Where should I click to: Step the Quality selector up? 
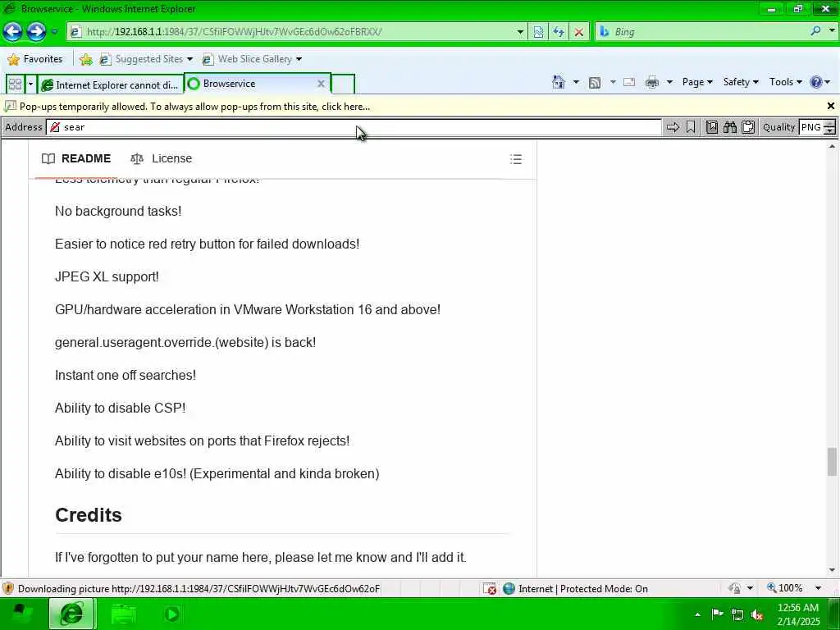830,124
